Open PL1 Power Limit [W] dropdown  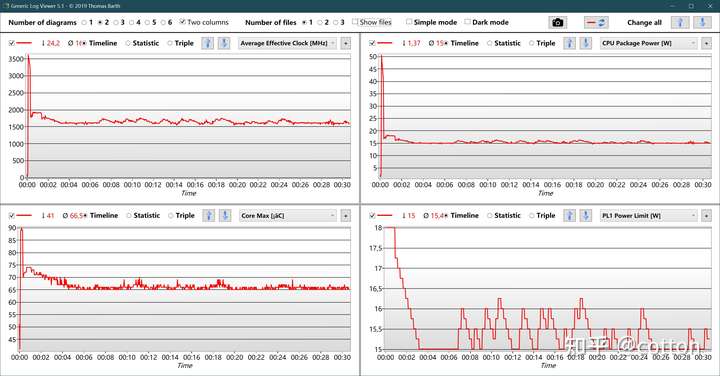coord(649,215)
